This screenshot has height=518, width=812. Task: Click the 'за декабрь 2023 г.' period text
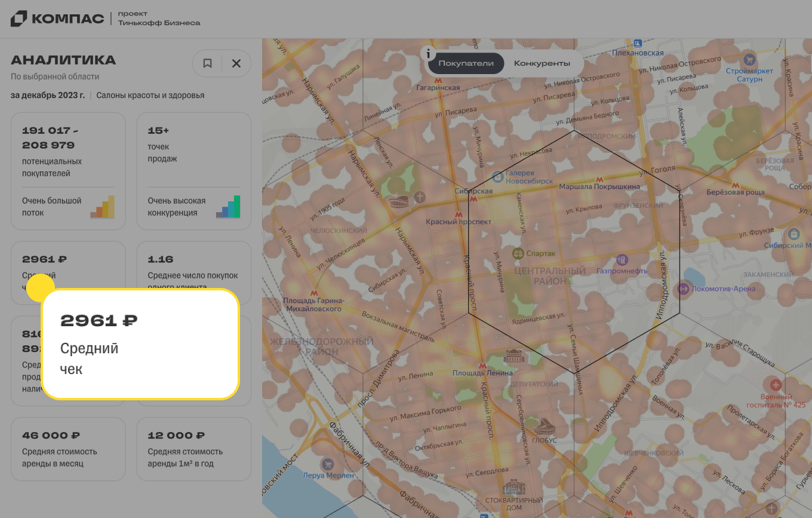click(48, 95)
